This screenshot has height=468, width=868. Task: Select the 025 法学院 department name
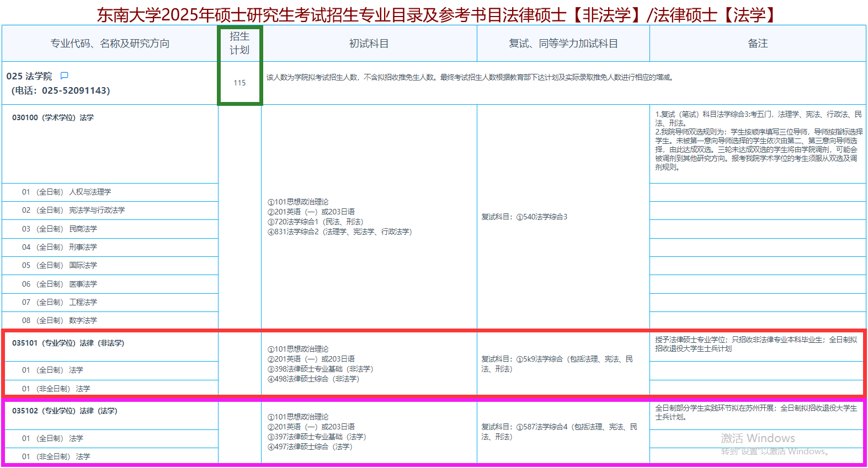click(x=29, y=76)
